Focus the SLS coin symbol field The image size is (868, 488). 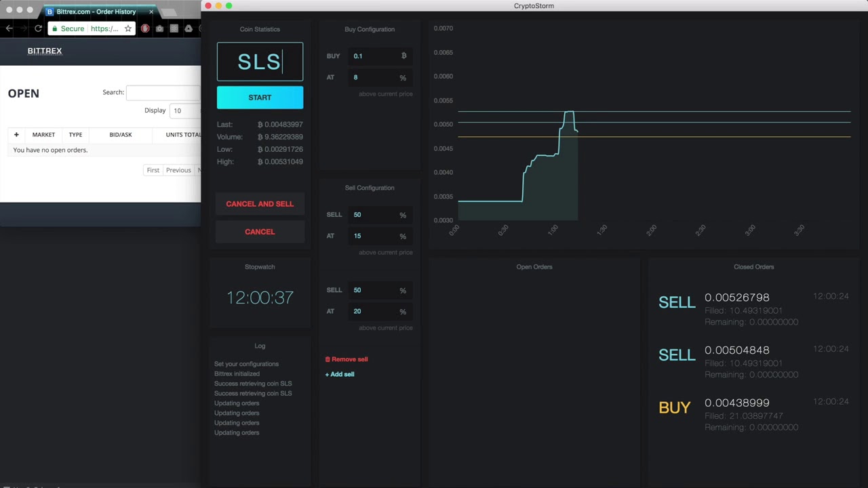(x=260, y=62)
